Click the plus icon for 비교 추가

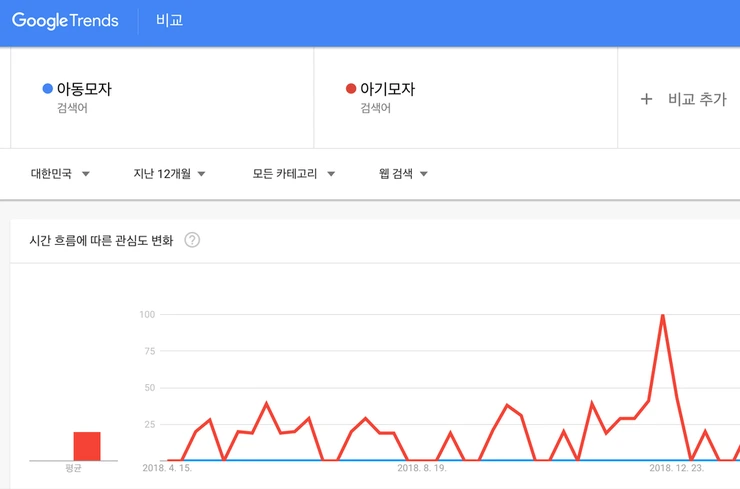coord(646,99)
